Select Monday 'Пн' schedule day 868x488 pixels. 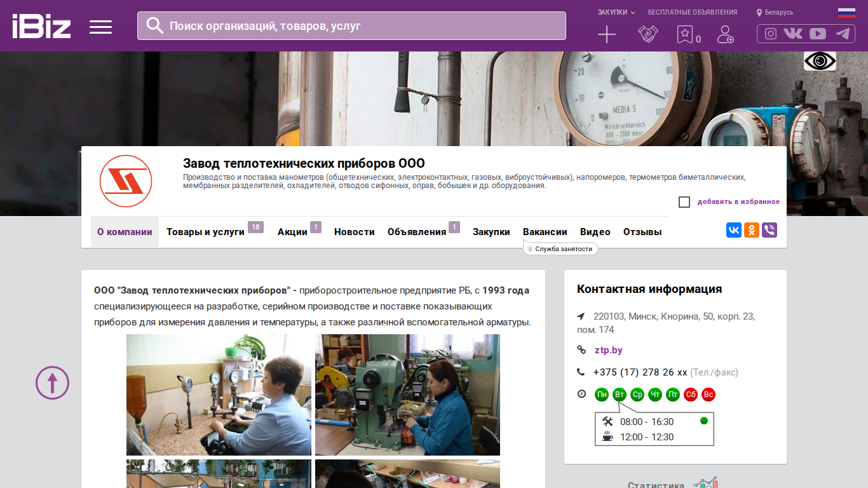tap(602, 395)
